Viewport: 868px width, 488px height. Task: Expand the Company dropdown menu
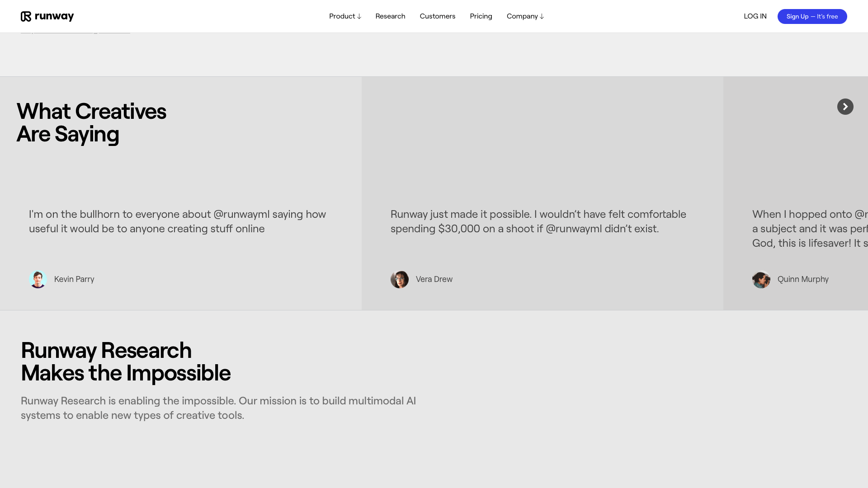coord(525,16)
